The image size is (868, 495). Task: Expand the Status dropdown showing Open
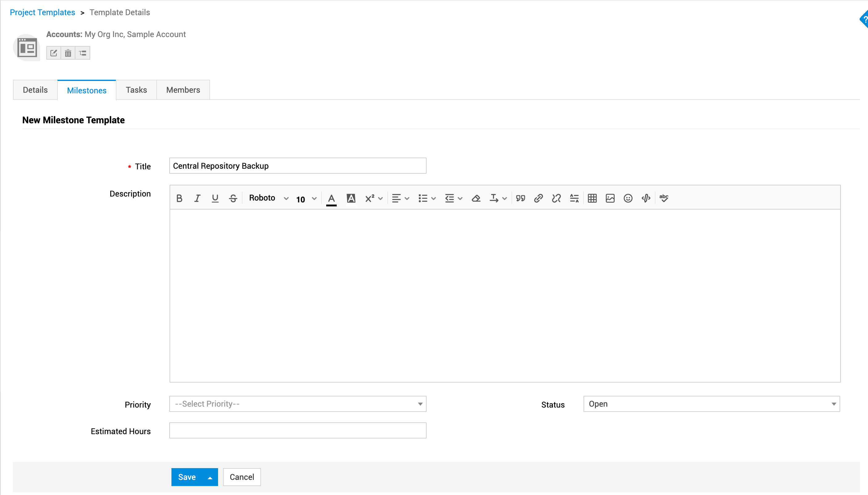pyautogui.click(x=711, y=404)
